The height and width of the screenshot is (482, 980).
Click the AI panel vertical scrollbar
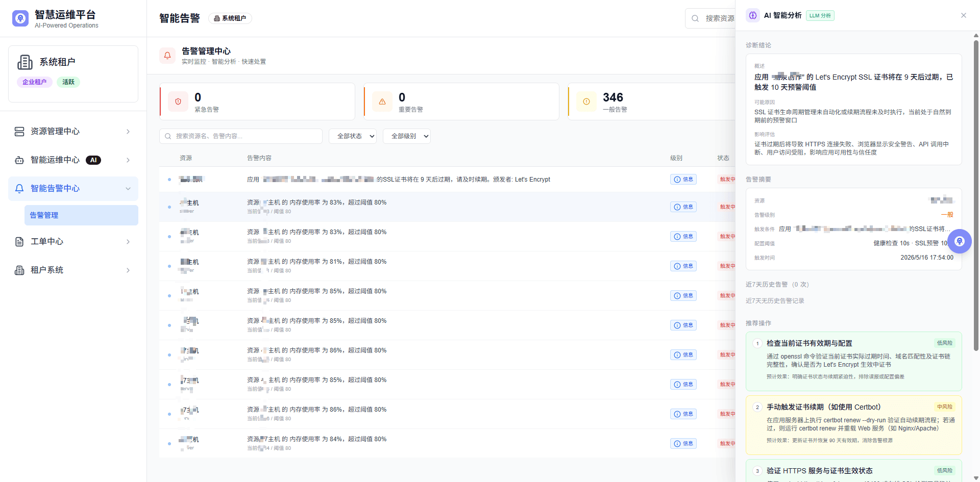pos(976,195)
